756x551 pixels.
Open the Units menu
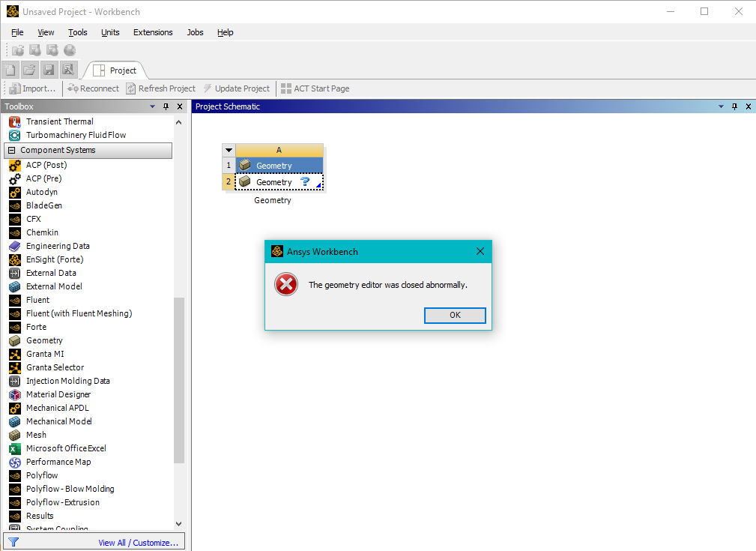(x=110, y=32)
